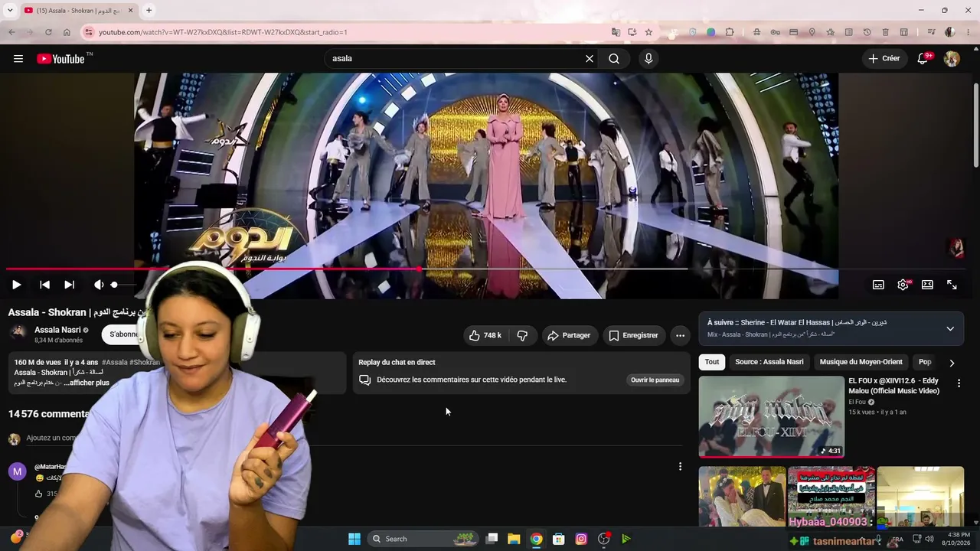Viewport: 980px width, 551px height.
Task: Open the YouTube account avatar menu
Action: tap(952, 59)
